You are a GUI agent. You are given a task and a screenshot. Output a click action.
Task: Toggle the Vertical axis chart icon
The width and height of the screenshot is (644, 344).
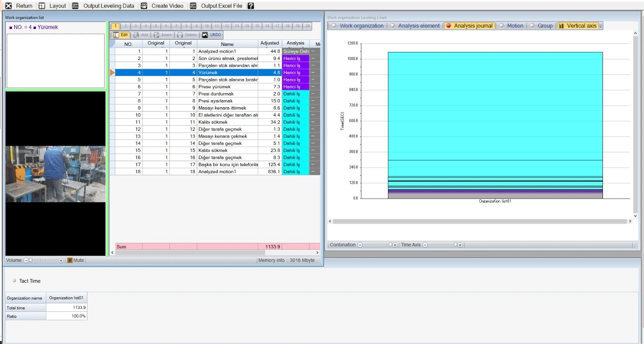tap(561, 26)
